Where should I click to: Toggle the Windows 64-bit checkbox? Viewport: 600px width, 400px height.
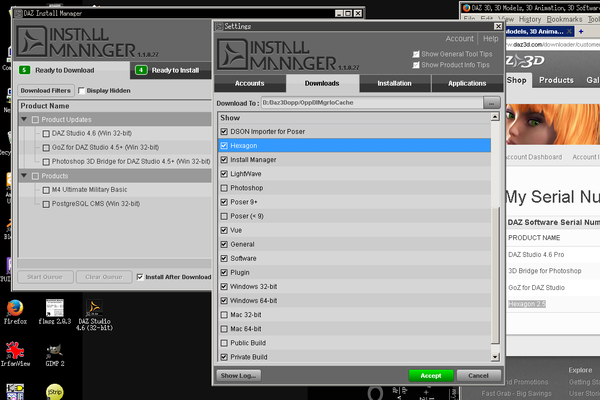pyautogui.click(x=224, y=300)
